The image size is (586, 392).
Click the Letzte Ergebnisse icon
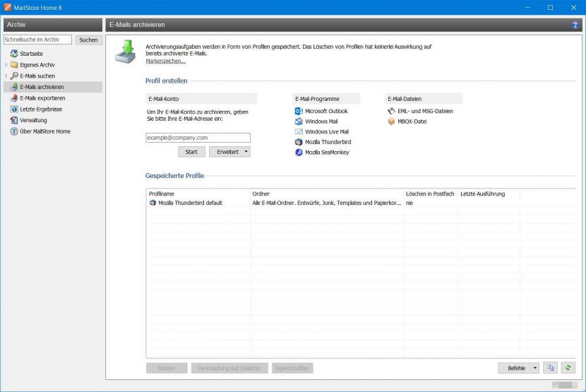click(14, 109)
